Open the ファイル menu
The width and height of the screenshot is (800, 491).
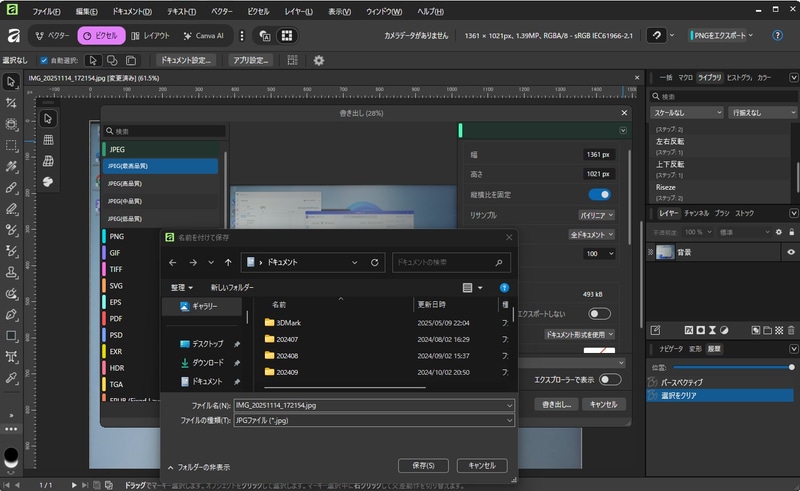tap(45, 11)
